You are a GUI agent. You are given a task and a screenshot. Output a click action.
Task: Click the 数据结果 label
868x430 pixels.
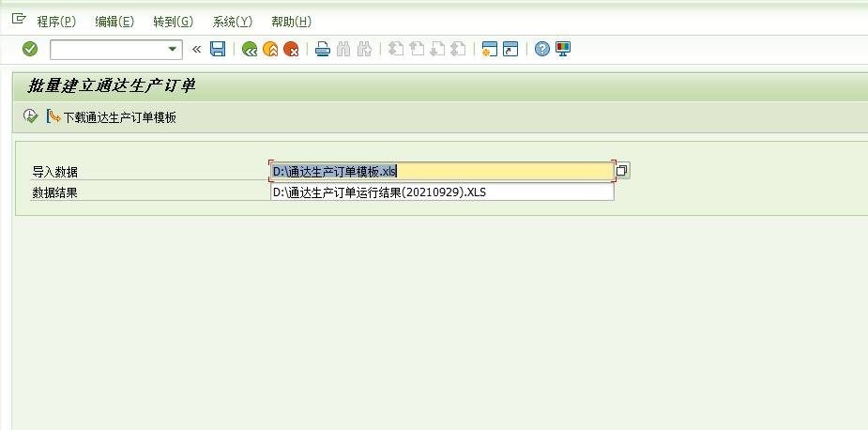tap(54, 192)
